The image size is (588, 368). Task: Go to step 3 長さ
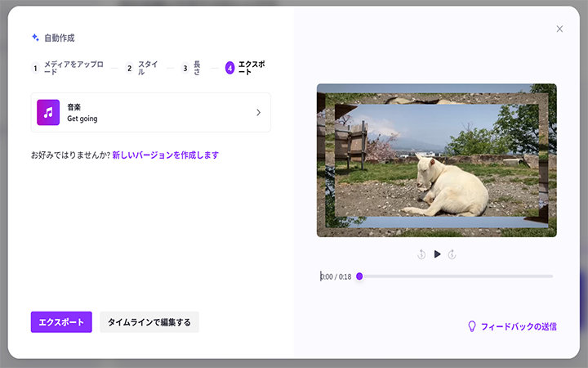pos(191,68)
